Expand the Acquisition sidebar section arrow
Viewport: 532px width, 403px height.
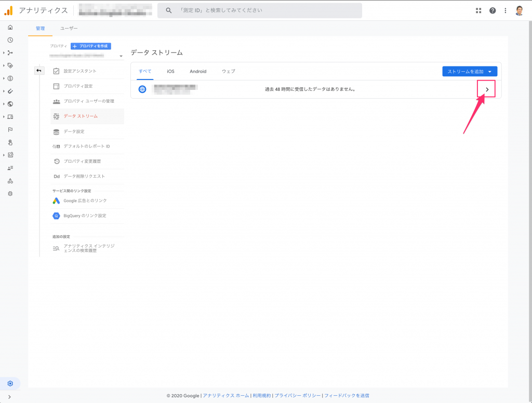[4, 52]
